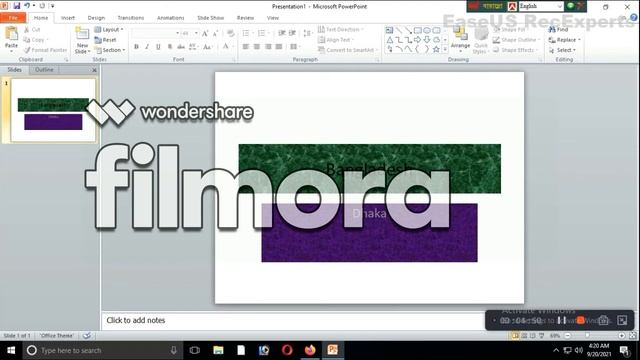Viewport: 640px width, 360px height.
Task: Open the Section dropdown
Action: click(110, 50)
